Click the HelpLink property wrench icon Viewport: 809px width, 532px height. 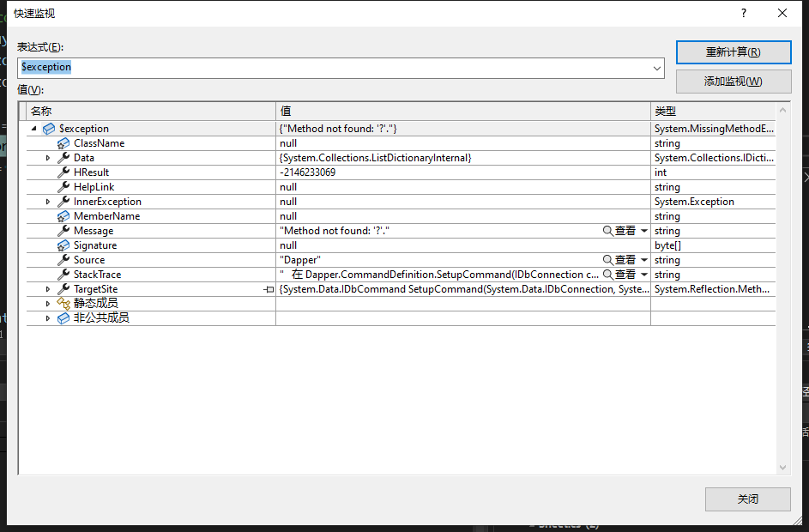tap(63, 187)
